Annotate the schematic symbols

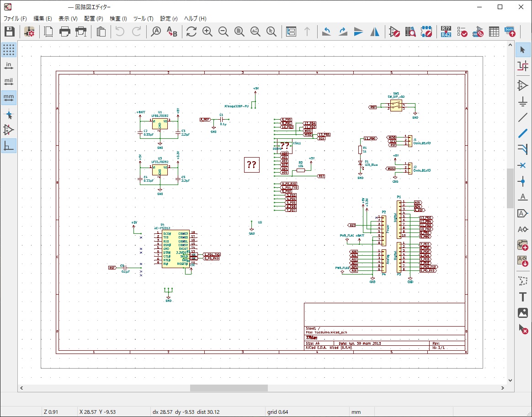click(x=445, y=32)
